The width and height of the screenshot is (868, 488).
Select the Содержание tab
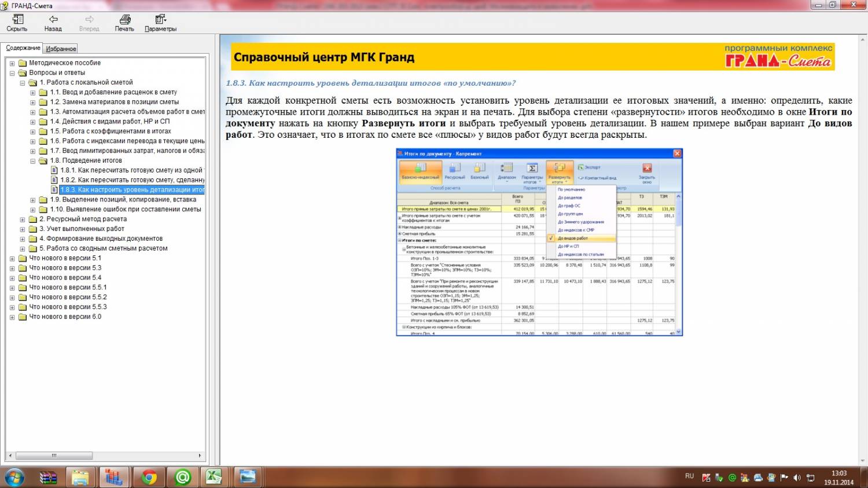[x=23, y=48]
